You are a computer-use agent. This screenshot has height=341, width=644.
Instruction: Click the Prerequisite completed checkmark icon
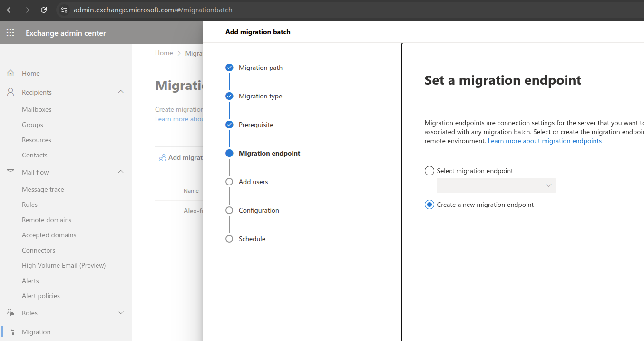pyautogui.click(x=229, y=125)
